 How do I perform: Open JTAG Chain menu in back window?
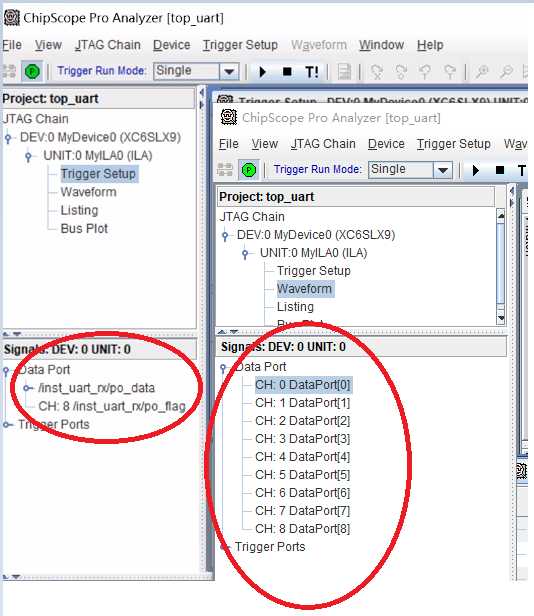click(108, 45)
